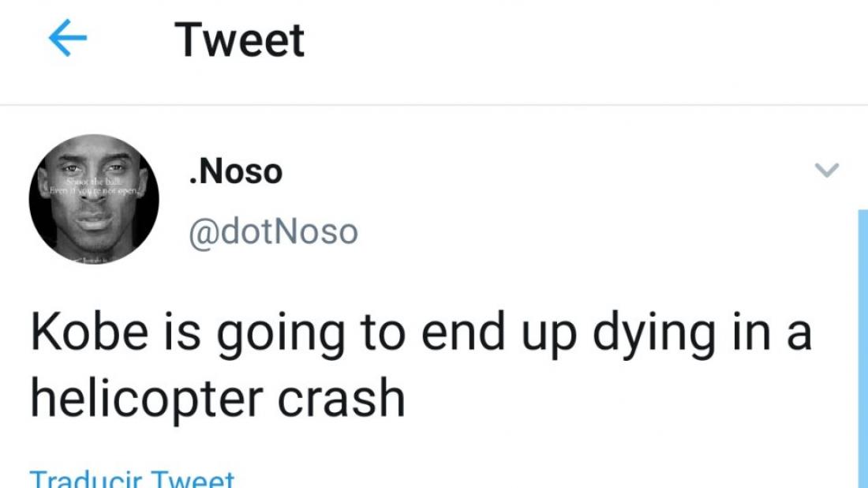Open the .Noso profile picture
The width and height of the screenshot is (868, 488).
point(94,199)
